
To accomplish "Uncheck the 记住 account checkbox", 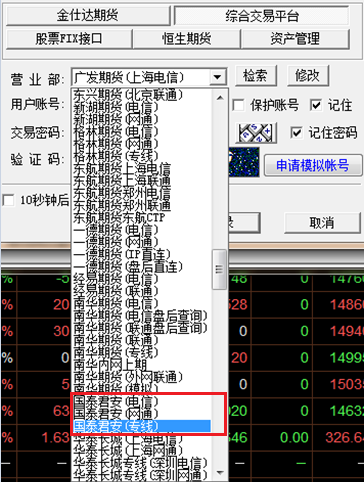I will pos(315,105).
